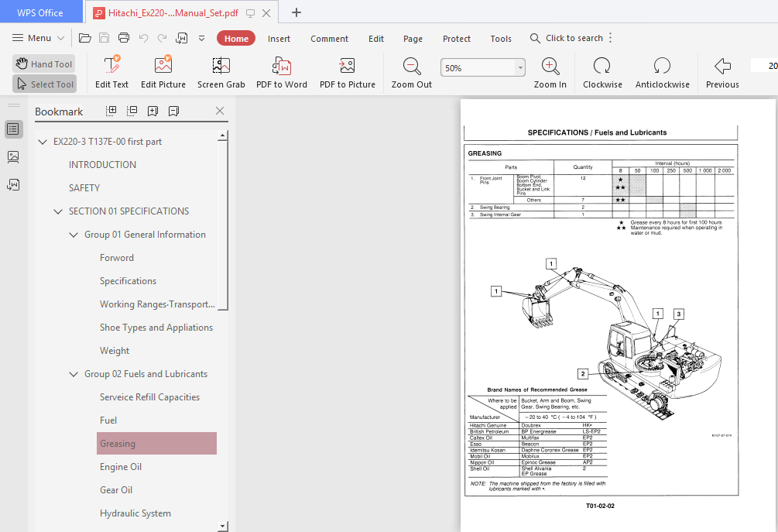Go to the Forword bookmark
Image resolution: width=778 pixels, height=532 pixels.
pyautogui.click(x=117, y=258)
